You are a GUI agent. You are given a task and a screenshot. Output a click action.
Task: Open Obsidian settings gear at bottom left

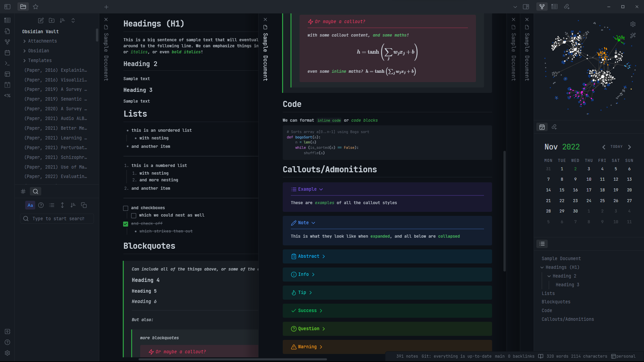tap(7, 353)
